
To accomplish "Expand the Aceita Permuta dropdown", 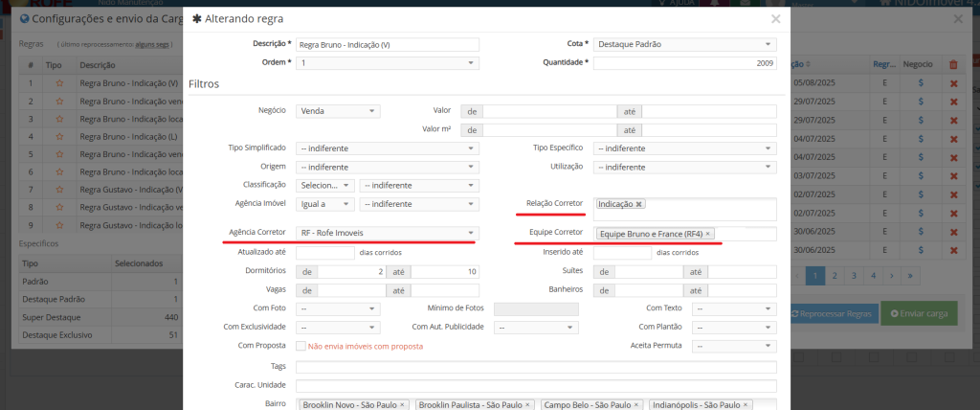I will tap(734, 346).
